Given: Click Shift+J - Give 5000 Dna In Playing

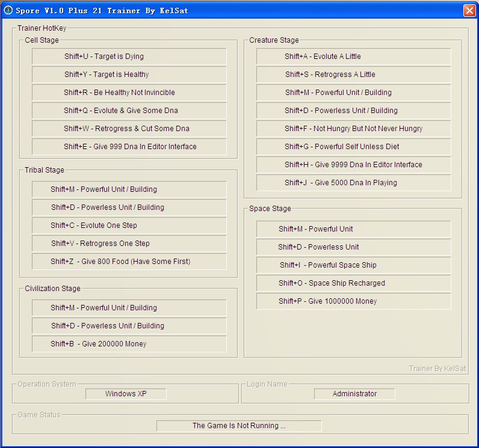Looking at the screenshot, I should coord(353,182).
